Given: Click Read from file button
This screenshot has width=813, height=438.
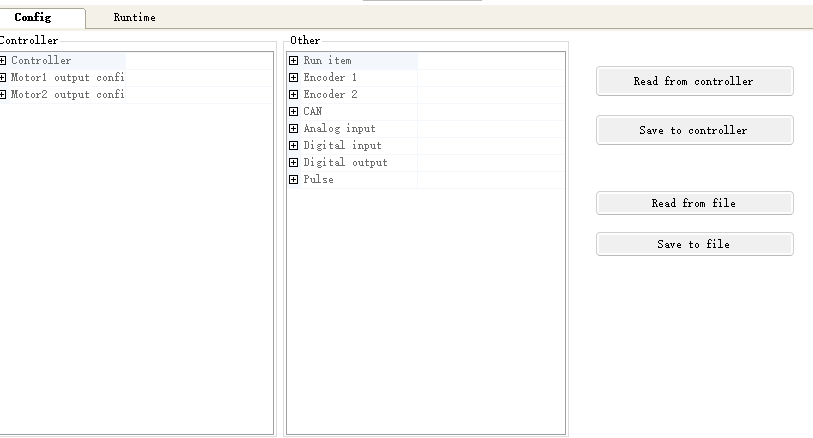Looking at the screenshot, I should pos(694,204).
